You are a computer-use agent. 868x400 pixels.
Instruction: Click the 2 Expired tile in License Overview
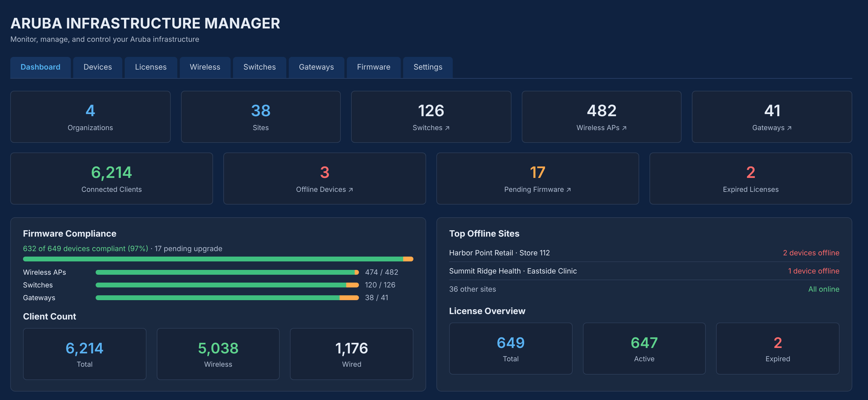pyautogui.click(x=778, y=349)
